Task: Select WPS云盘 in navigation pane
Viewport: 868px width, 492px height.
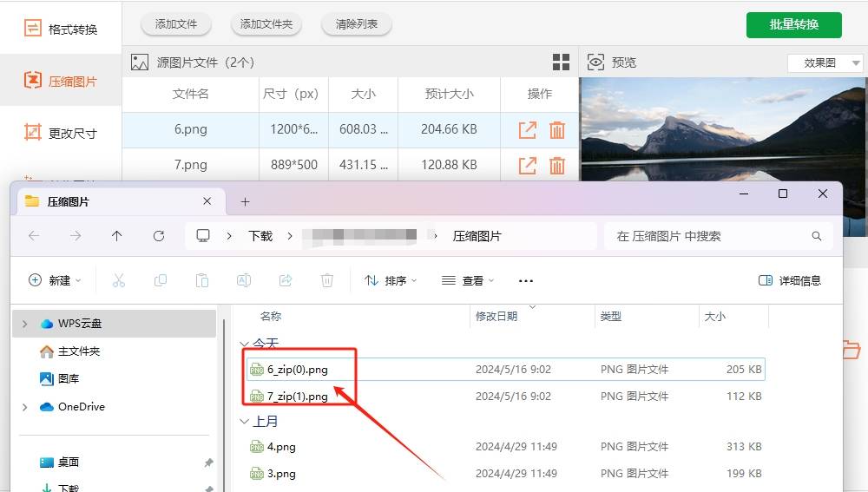Action: coord(114,324)
